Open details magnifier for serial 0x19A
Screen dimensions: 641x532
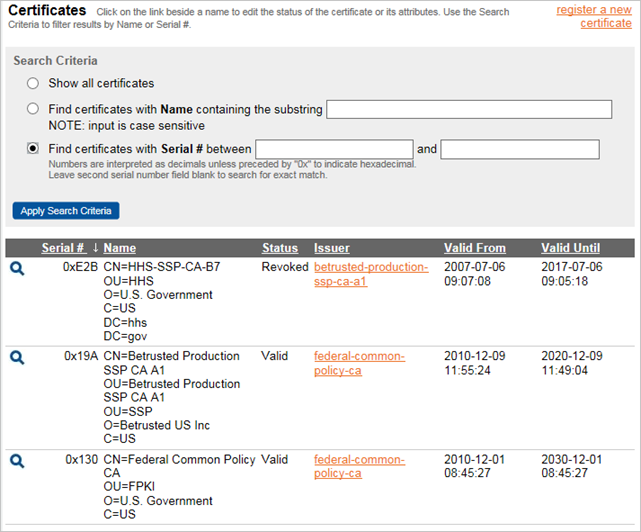(x=17, y=357)
